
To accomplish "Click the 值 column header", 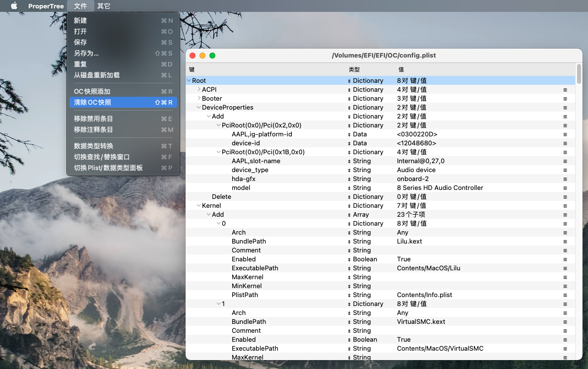I will click(401, 69).
